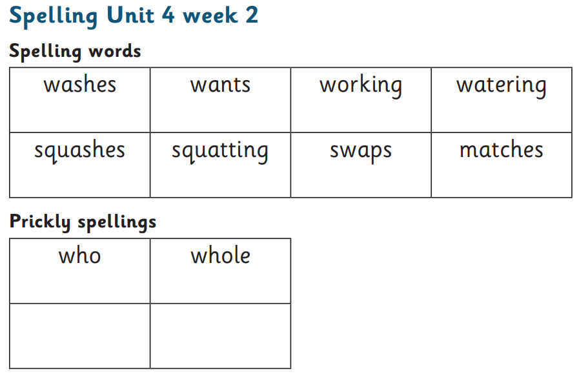Click the empty cell beneath "who"
Image resolution: width=588 pixels, height=387 pixels.
80,335
